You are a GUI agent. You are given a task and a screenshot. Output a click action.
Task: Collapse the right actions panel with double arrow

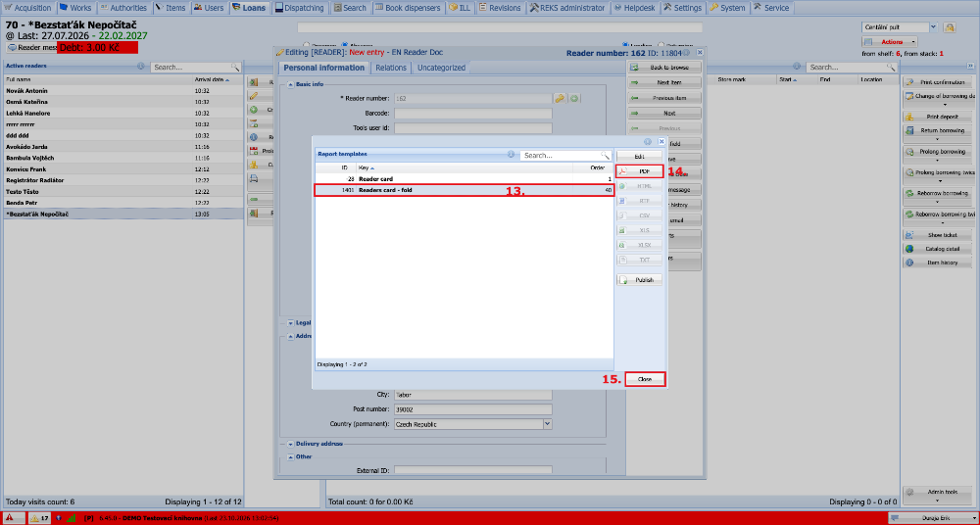pyautogui.click(x=970, y=66)
